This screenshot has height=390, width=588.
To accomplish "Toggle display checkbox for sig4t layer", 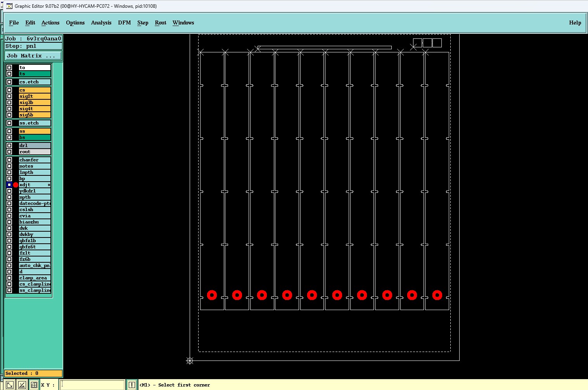I will point(9,109).
